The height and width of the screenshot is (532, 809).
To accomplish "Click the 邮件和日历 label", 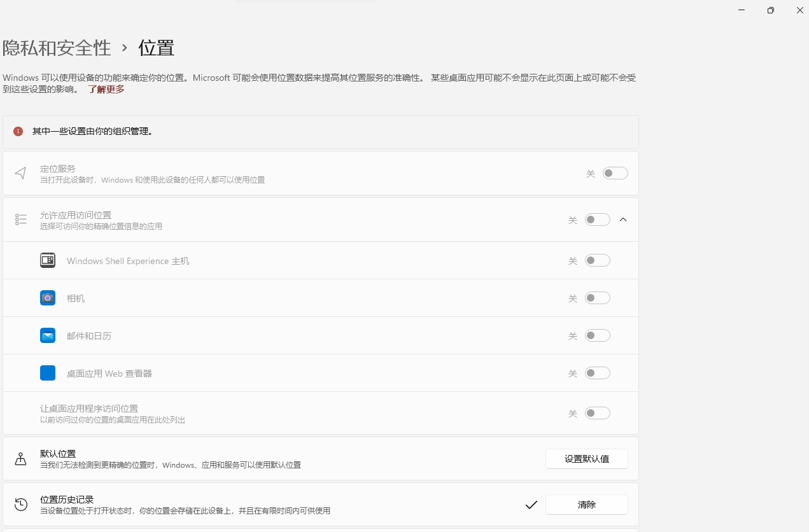I will click(x=89, y=336).
